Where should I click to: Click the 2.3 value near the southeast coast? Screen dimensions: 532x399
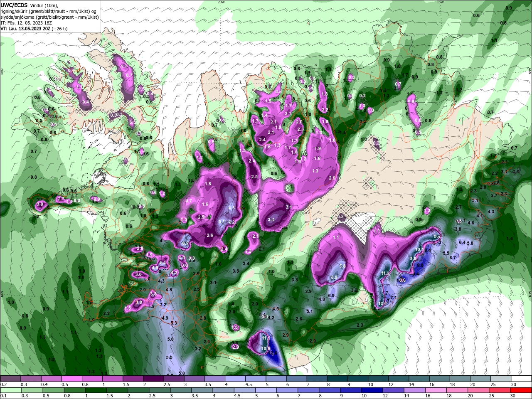click(360, 325)
